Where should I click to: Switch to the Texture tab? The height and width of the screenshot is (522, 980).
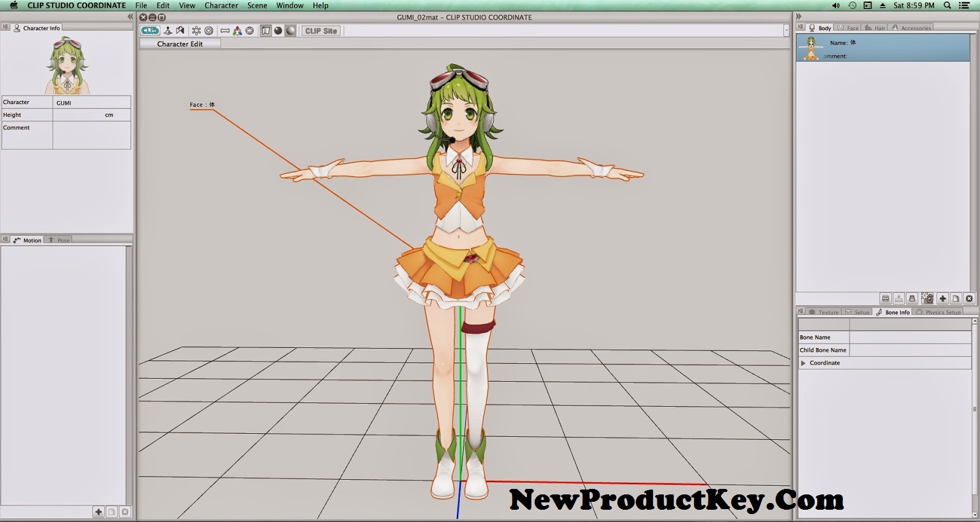(823, 312)
